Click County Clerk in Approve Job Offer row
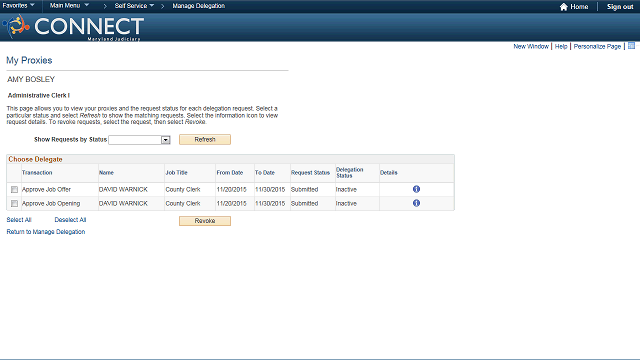The height and width of the screenshot is (360, 640). click(x=183, y=189)
